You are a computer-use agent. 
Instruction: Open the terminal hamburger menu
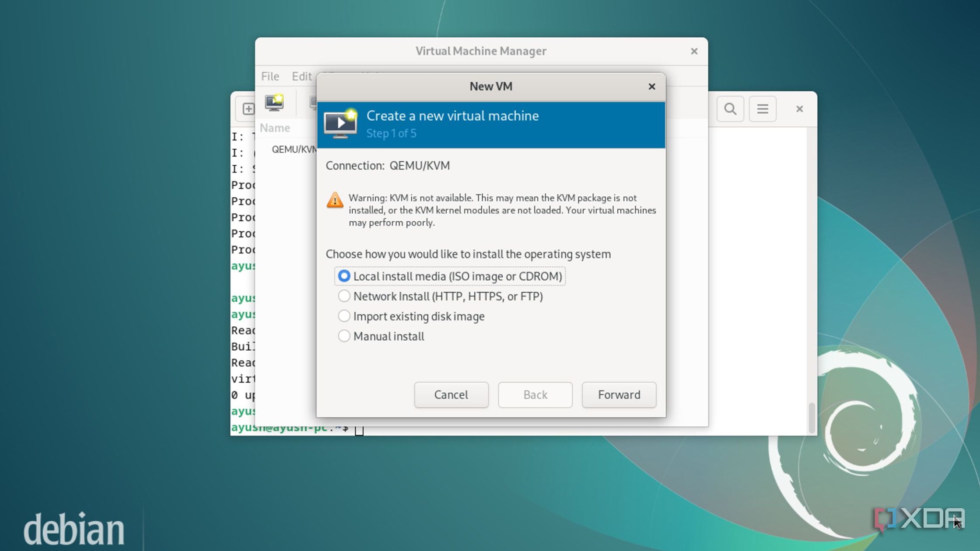[763, 109]
